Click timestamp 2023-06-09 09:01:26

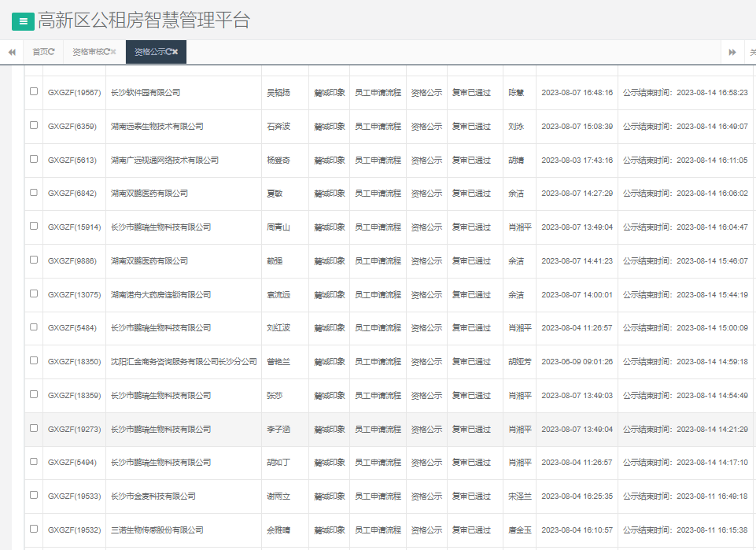pos(577,361)
